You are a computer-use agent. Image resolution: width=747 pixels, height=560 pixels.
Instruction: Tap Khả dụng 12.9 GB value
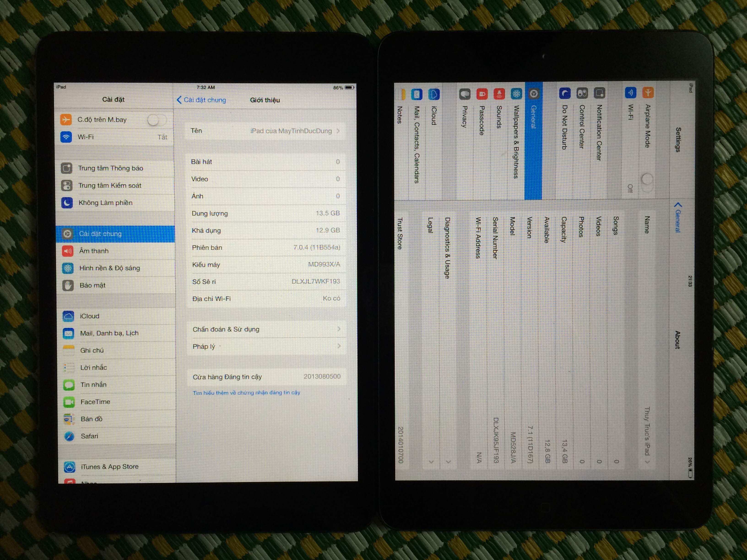pos(327,230)
